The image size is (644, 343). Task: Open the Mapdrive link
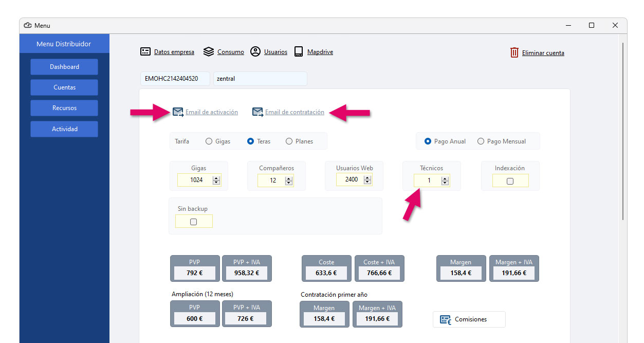320,52
